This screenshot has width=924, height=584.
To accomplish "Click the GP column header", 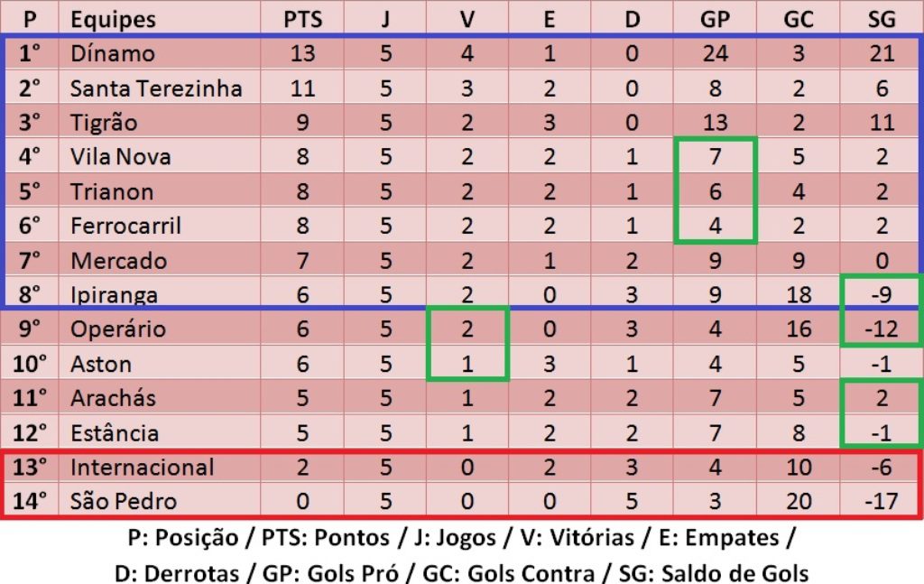I will (x=715, y=19).
